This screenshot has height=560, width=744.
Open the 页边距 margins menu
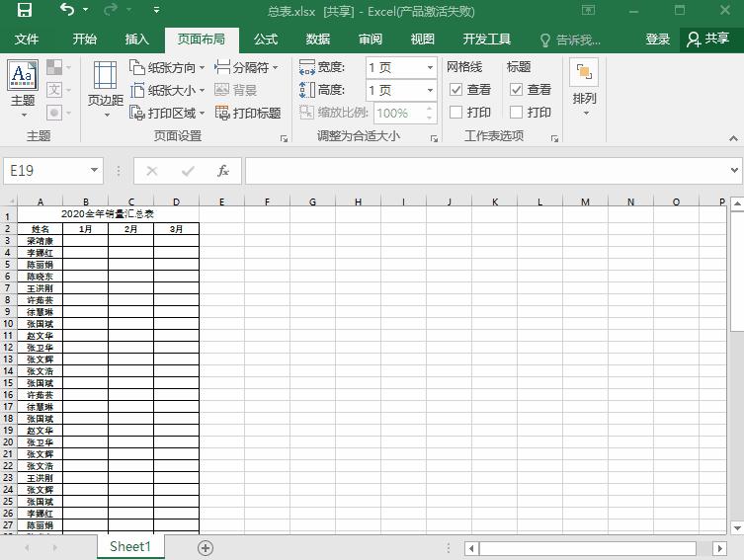(x=106, y=89)
